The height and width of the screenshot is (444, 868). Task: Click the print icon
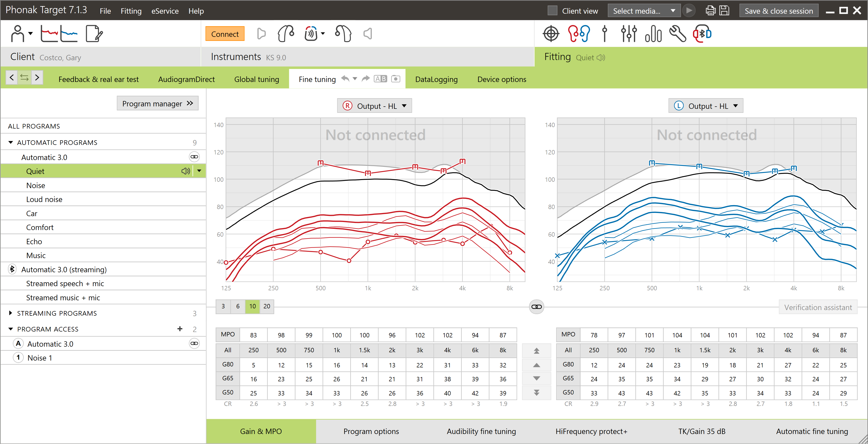point(711,11)
